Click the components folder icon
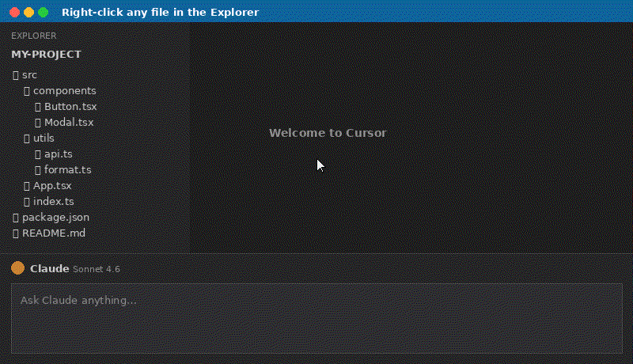633x364 pixels. tap(27, 91)
